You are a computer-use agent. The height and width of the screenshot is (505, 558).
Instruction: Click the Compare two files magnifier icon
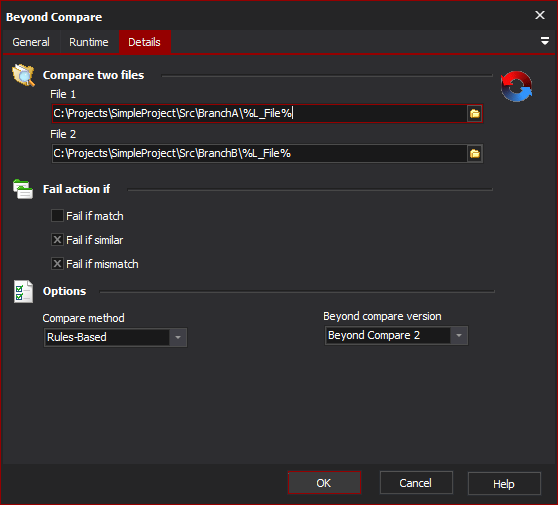pos(23,75)
